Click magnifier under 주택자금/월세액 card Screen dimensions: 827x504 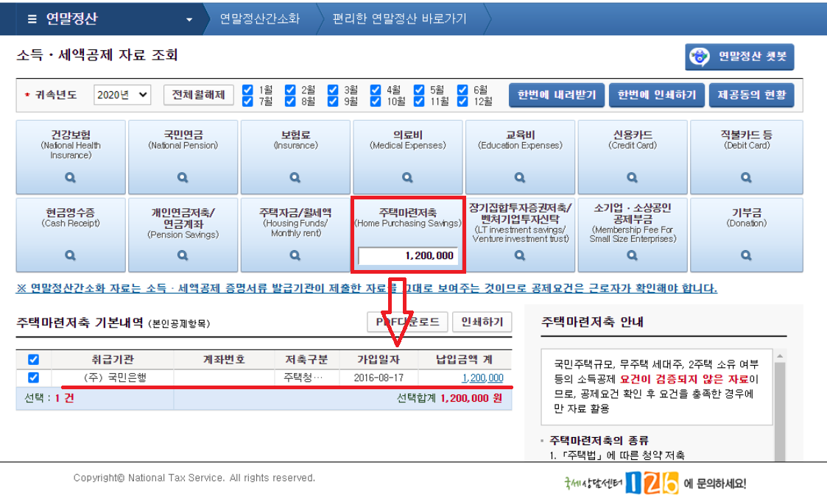click(295, 256)
